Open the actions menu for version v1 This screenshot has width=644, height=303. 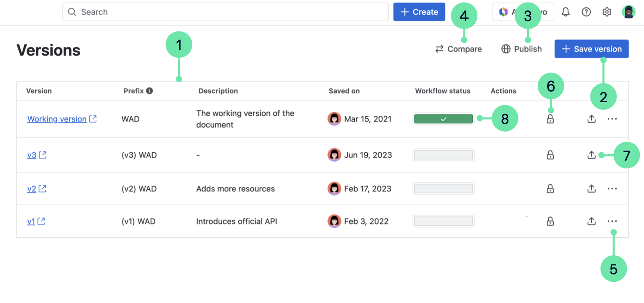click(x=612, y=221)
